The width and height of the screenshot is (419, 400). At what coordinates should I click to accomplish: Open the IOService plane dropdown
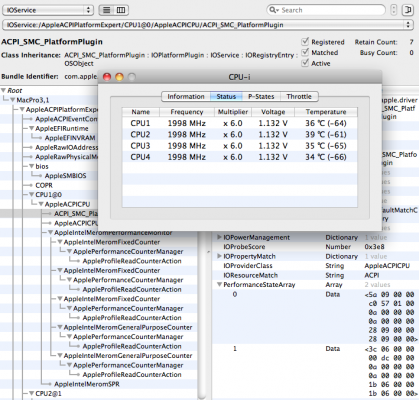[48, 10]
